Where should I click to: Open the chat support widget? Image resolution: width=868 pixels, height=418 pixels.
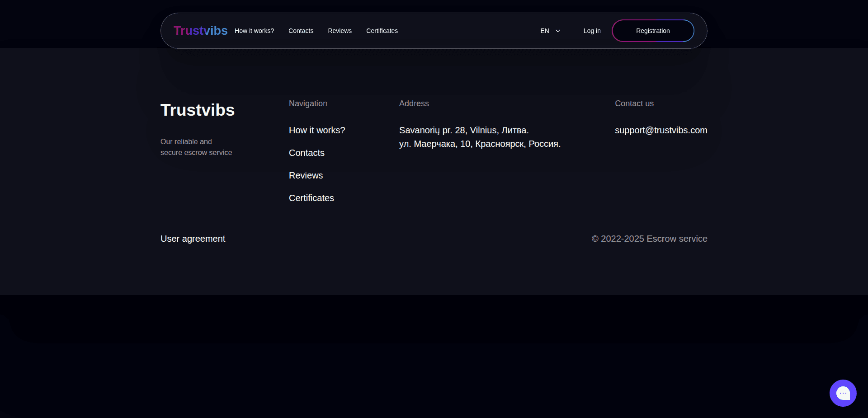click(x=843, y=393)
